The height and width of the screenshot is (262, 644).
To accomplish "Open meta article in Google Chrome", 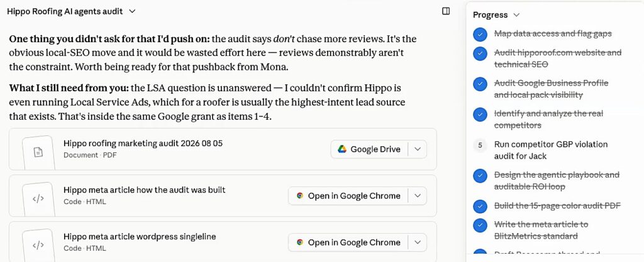I will [348, 196].
